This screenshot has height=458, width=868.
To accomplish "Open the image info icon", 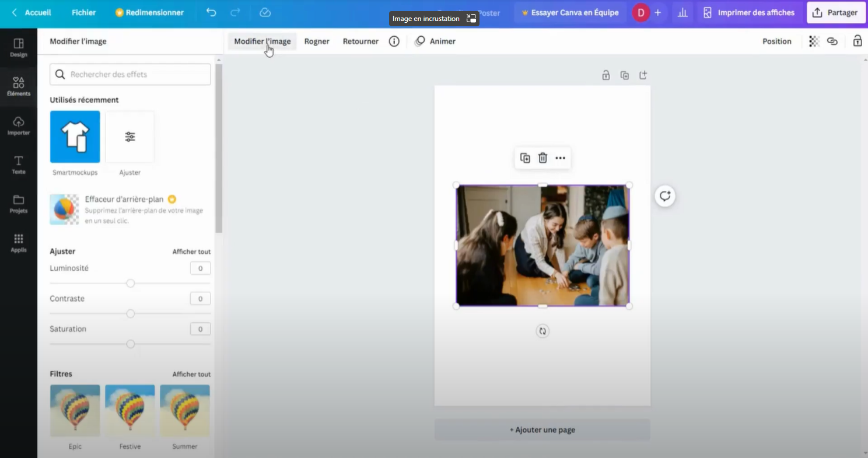I will click(394, 41).
